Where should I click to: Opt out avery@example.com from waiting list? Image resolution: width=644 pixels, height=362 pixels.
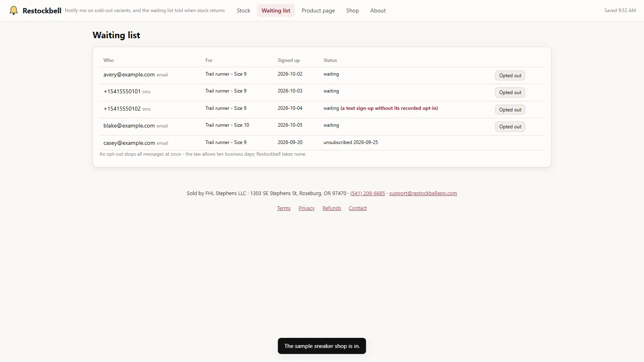click(510, 76)
